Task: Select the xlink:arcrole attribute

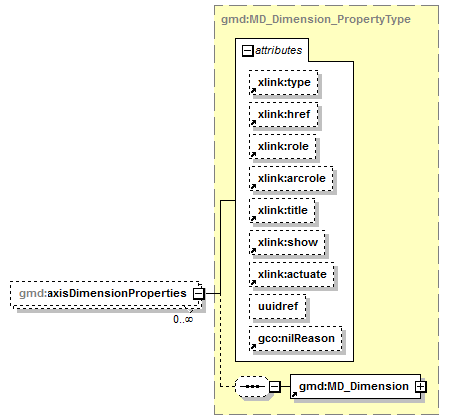Action: click(291, 178)
